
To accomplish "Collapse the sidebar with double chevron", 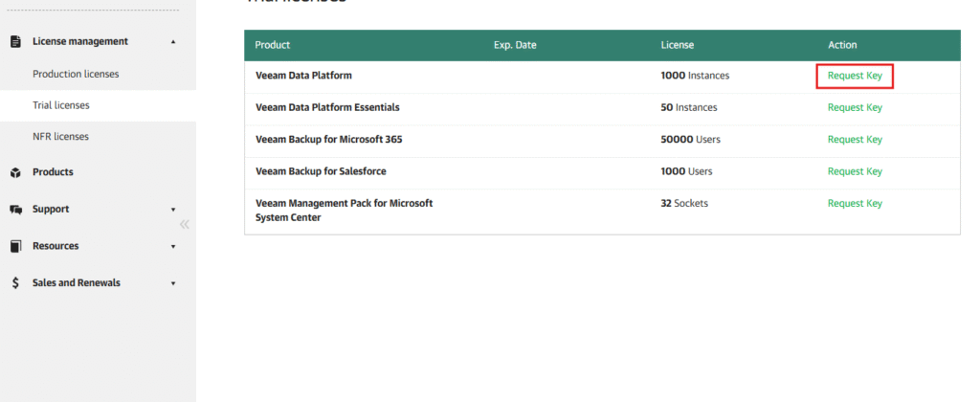I will (x=185, y=224).
